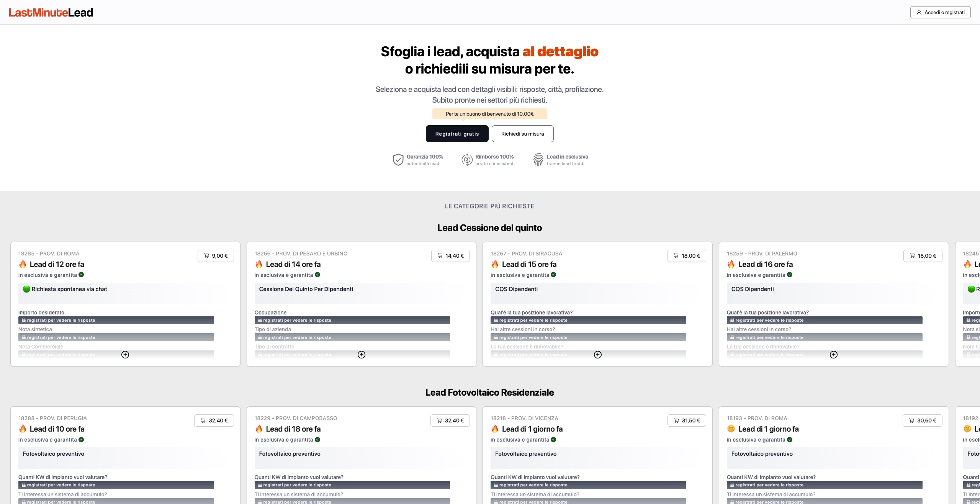Screen dimensions: 980x504
Task: Click the Garanzia 100% shield icon
Action: [x=398, y=160]
